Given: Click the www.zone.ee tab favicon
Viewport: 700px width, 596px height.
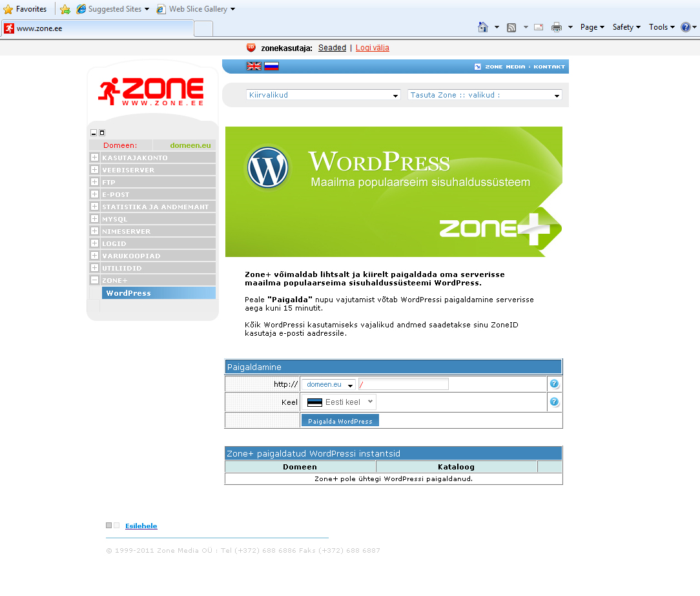Looking at the screenshot, I should pyautogui.click(x=9, y=28).
